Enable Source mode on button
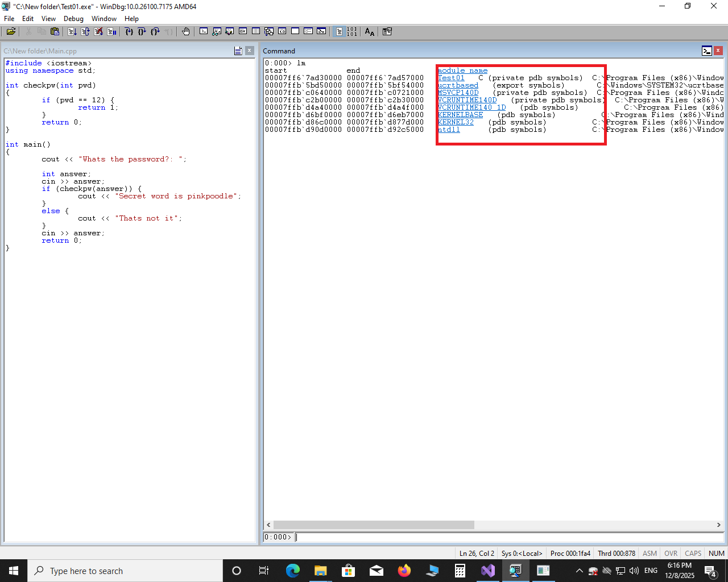Image resolution: width=728 pixels, height=582 pixels. tap(339, 32)
